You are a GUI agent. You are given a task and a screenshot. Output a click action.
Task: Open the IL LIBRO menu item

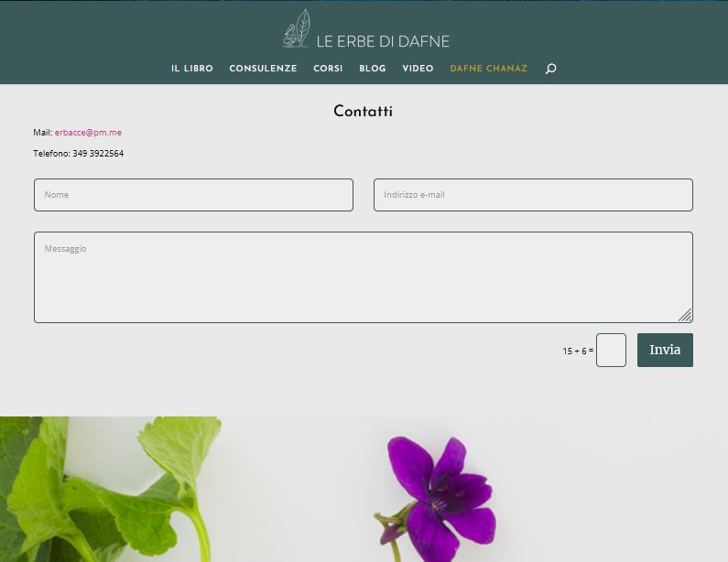pos(191,69)
